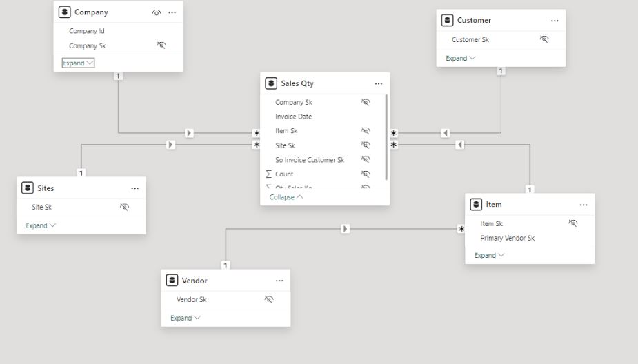This screenshot has height=364, width=638.
Task: Click the Company to Sales Qty filter arrow
Action: pyautogui.click(x=189, y=133)
